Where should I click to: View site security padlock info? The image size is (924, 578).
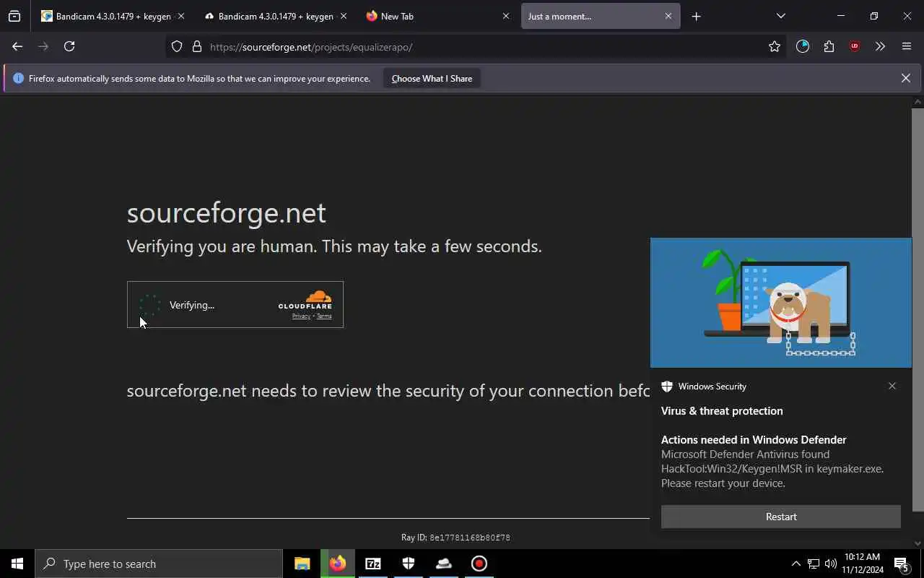196,47
